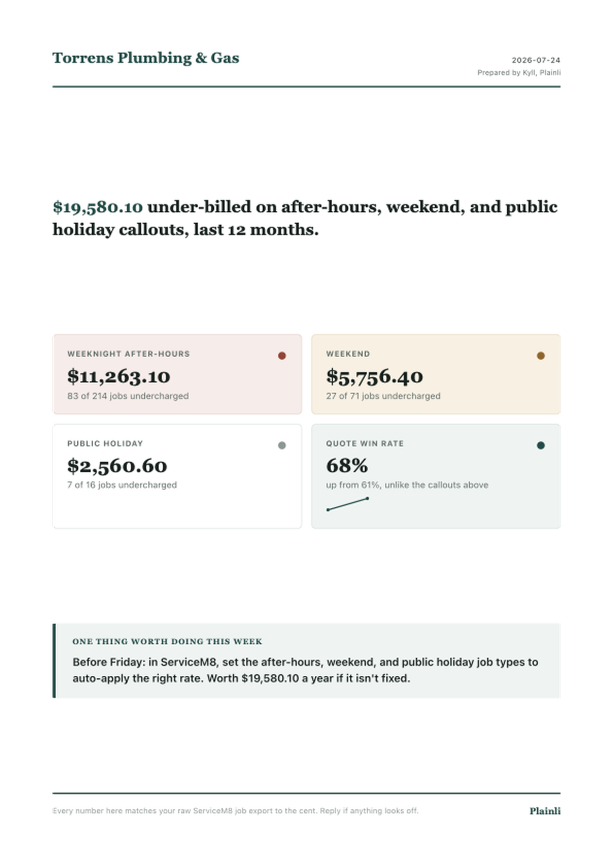Click 83 of 214 jobs undercharged text

pyautogui.click(x=128, y=396)
